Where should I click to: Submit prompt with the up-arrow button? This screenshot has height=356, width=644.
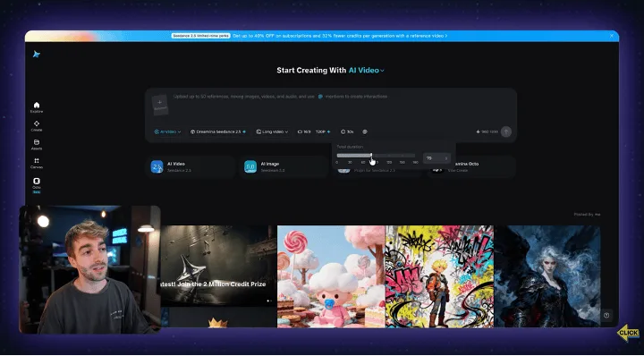tap(506, 131)
